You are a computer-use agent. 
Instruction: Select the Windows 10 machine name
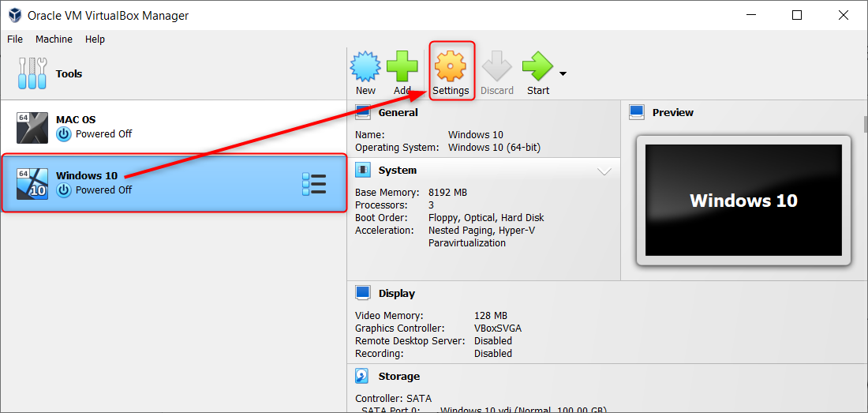(x=87, y=175)
